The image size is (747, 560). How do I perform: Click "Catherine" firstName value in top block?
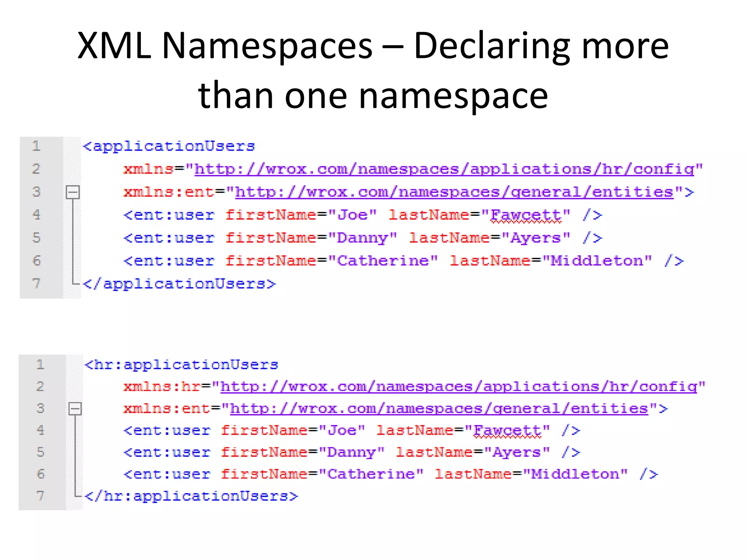click(383, 261)
